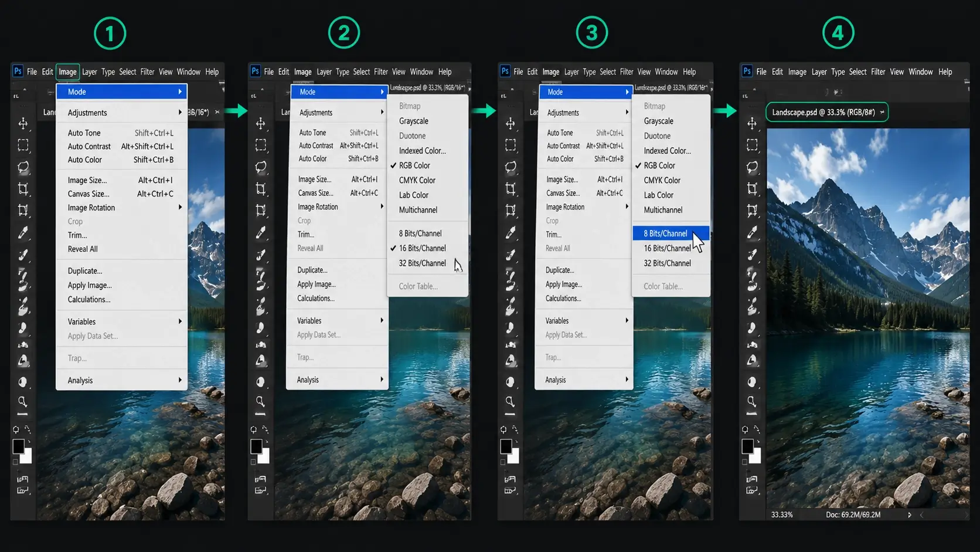Choose 8 Bits/Channel in panel 2 submenu
The width and height of the screenshot is (980, 552).
[x=427, y=233]
